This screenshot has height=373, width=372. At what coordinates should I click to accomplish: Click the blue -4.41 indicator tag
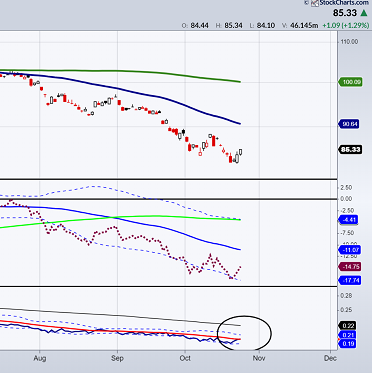coord(349,220)
